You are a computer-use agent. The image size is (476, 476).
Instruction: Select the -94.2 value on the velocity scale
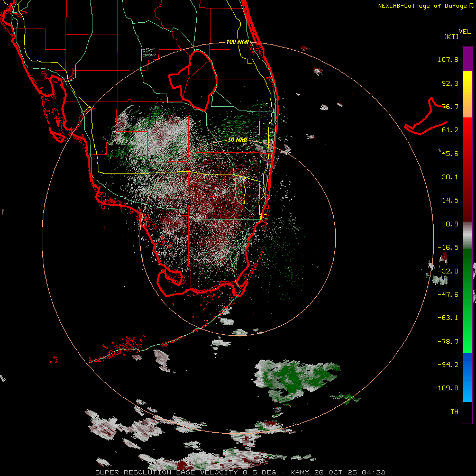[x=448, y=364]
